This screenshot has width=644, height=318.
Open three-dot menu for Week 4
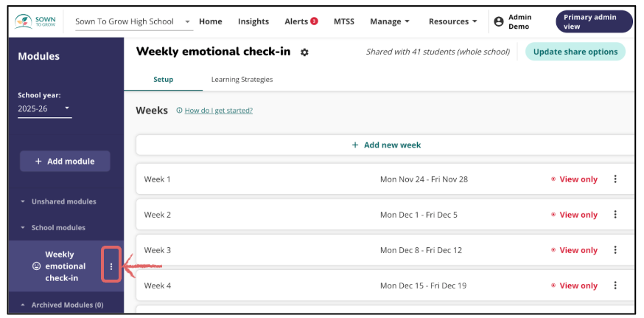615,286
